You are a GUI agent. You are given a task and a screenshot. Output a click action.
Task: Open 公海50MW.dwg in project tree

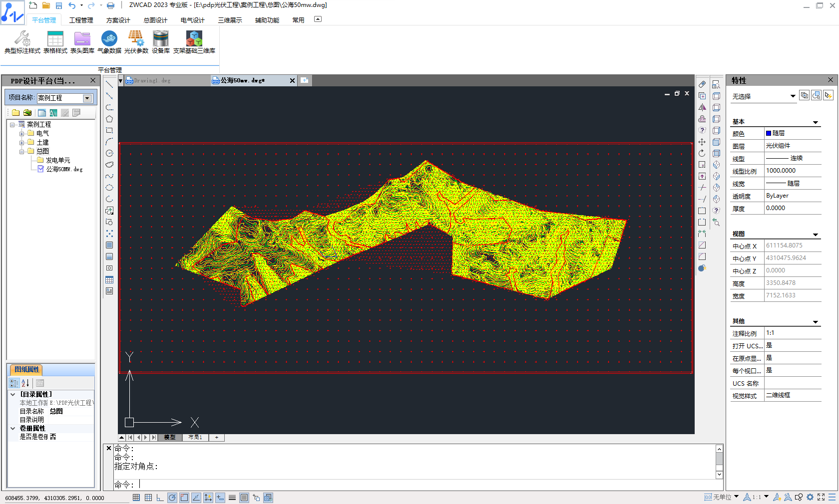(x=64, y=169)
